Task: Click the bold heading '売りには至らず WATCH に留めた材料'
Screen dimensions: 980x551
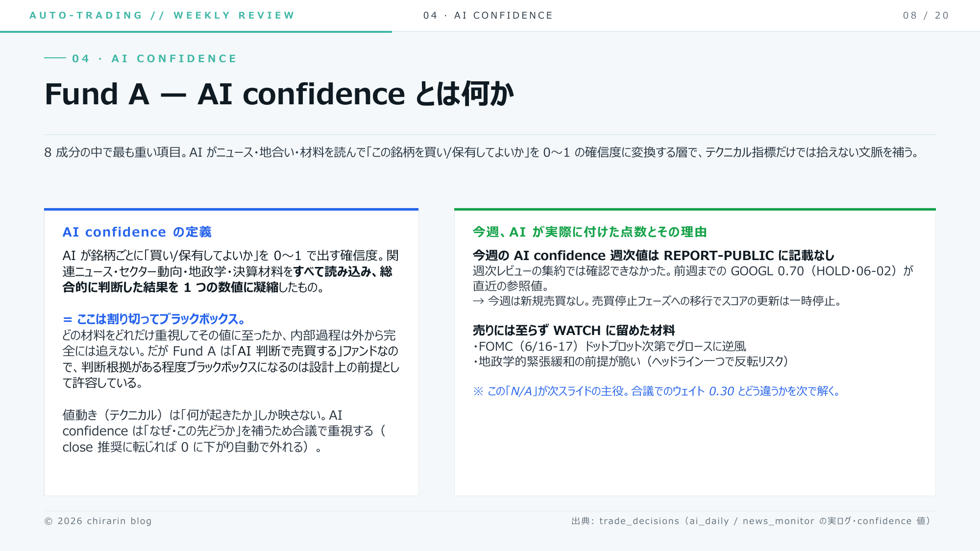Action: pos(574,331)
